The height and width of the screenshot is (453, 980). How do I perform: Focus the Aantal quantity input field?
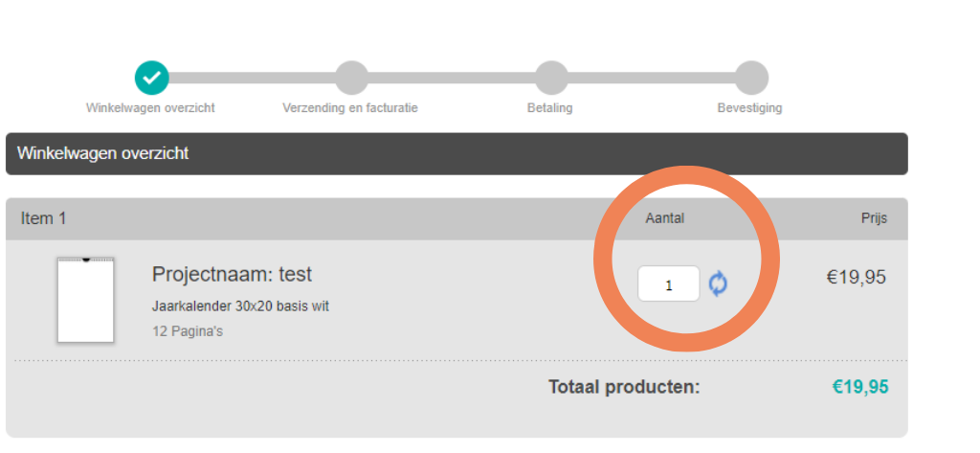coord(669,284)
